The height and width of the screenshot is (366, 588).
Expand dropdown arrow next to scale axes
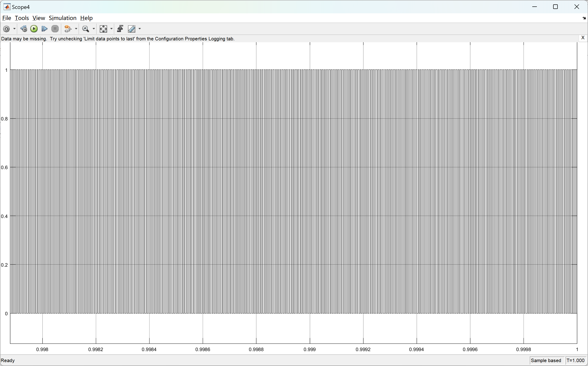(x=111, y=29)
